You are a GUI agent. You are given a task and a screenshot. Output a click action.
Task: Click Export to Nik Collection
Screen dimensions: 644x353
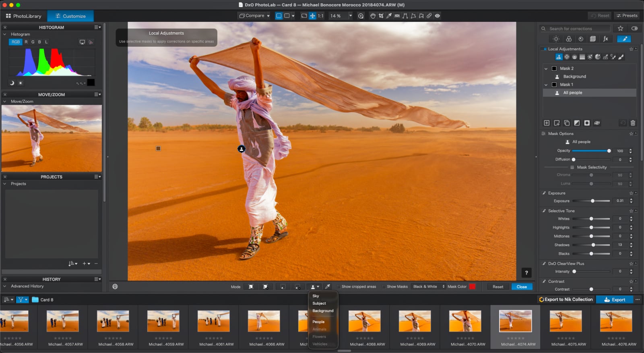566,299
